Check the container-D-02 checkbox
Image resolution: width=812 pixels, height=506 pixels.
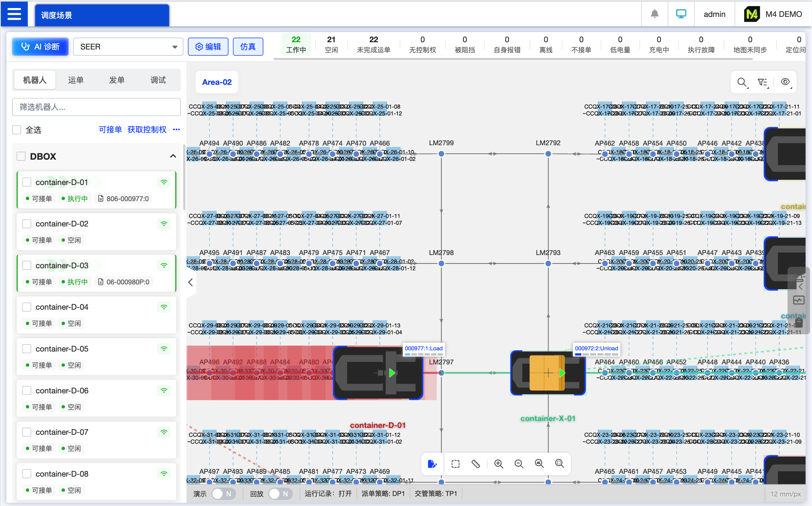(x=27, y=224)
